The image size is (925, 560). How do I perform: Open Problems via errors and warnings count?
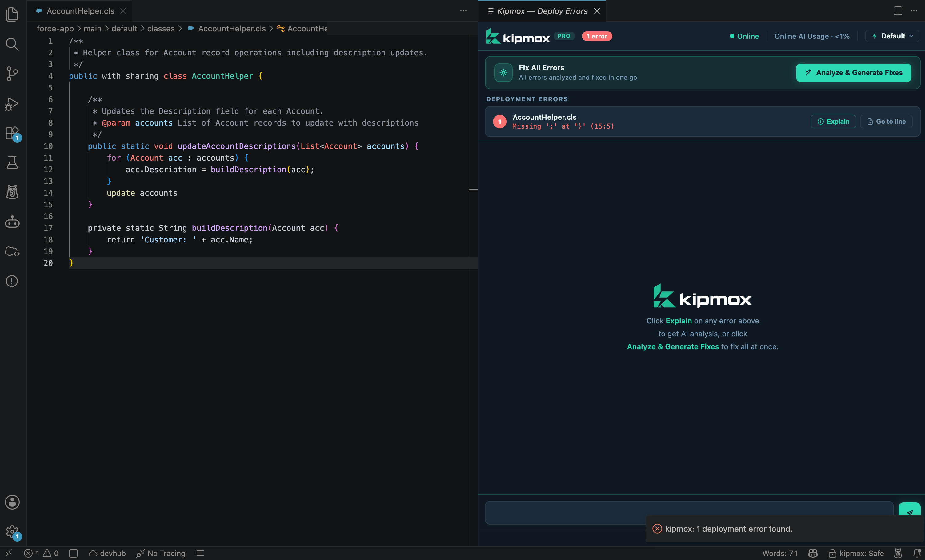pyautogui.click(x=41, y=553)
